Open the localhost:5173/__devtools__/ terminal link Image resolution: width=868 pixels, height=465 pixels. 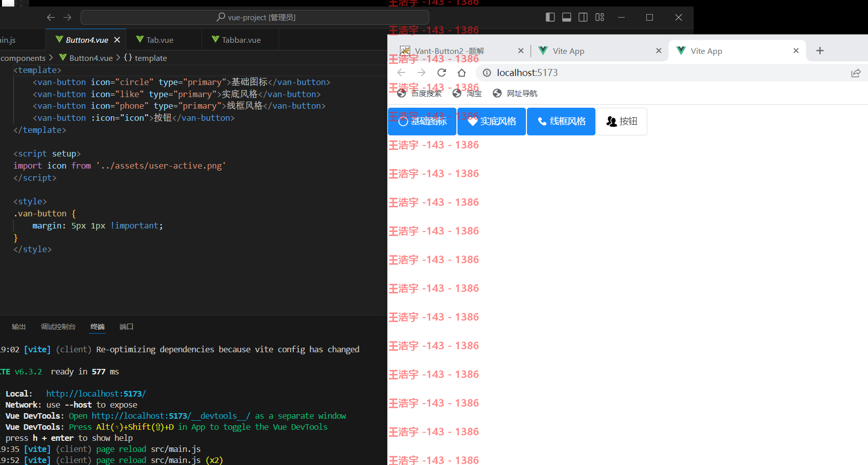(x=170, y=416)
